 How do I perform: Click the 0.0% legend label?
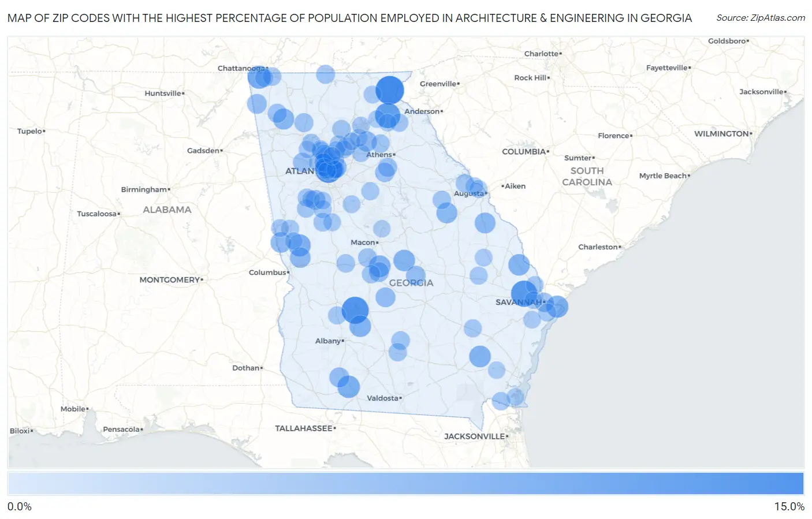[20, 507]
